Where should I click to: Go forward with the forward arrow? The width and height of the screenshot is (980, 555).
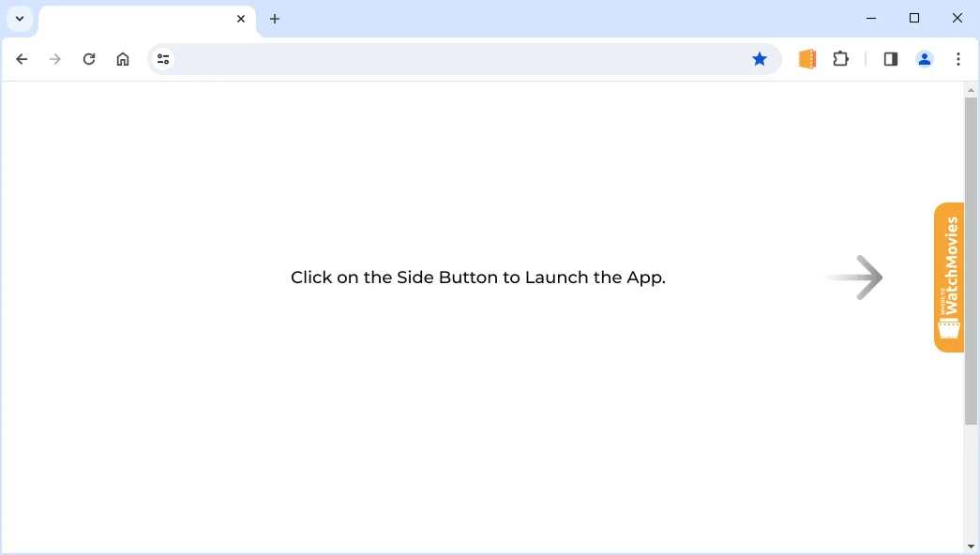[55, 59]
